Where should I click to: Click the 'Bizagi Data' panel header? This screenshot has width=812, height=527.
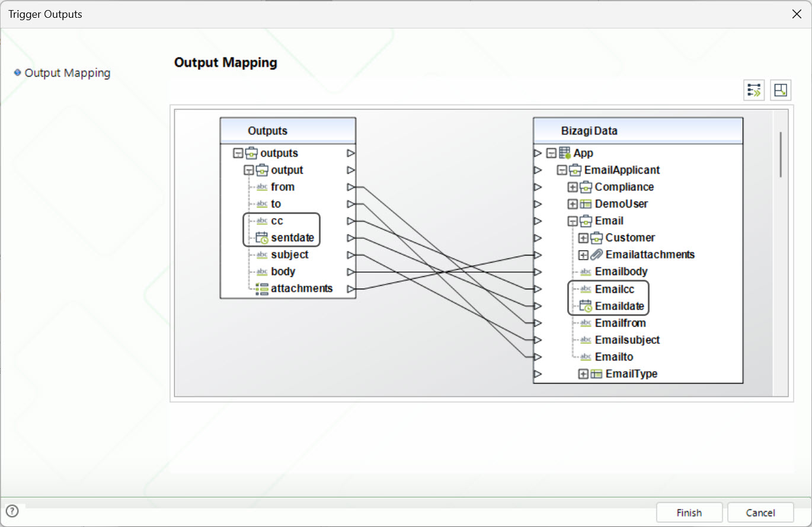click(638, 130)
